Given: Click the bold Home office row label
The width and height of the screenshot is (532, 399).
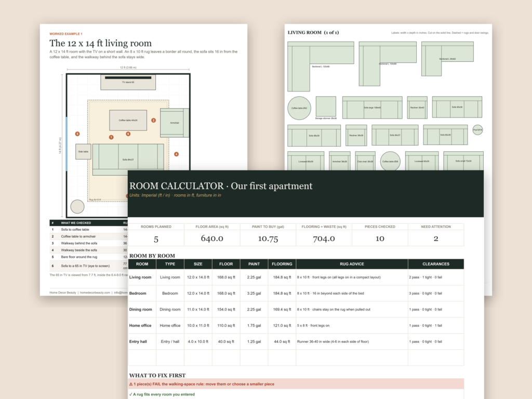Looking at the screenshot, I should tap(140, 325).
